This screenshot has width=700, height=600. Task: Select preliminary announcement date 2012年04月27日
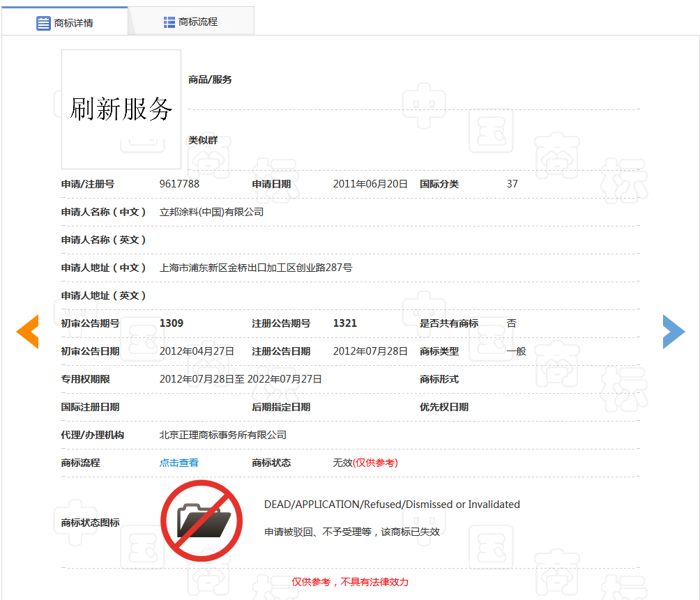(197, 351)
